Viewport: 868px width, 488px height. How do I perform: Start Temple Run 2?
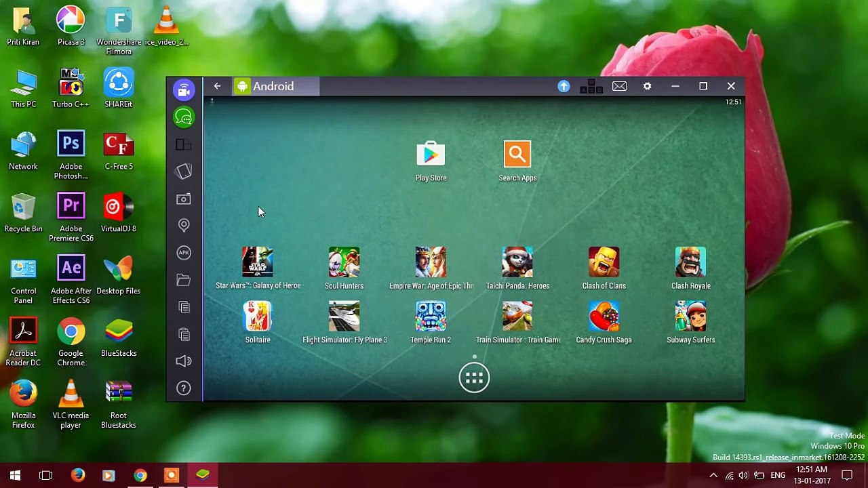(x=431, y=323)
